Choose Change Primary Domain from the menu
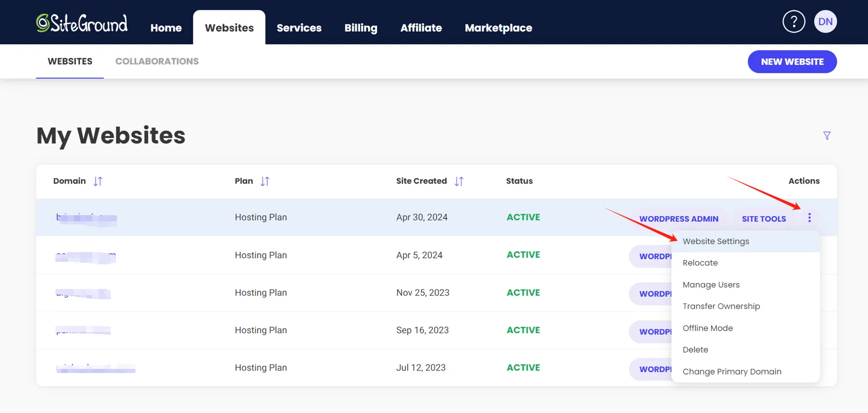 [745, 371]
